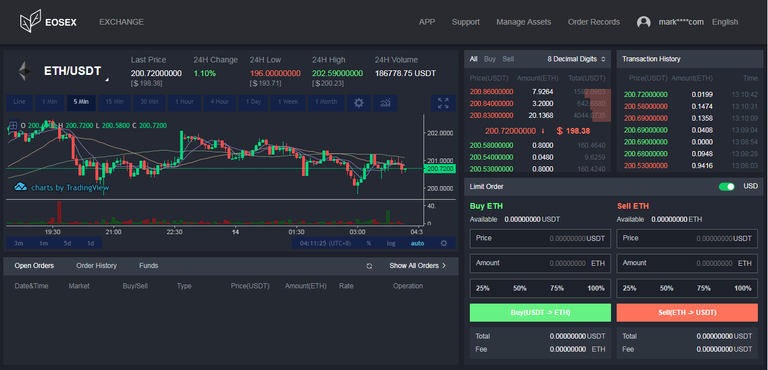Click the sell Amount input field
The width and height of the screenshot is (768, 370).
pos(687,263)
